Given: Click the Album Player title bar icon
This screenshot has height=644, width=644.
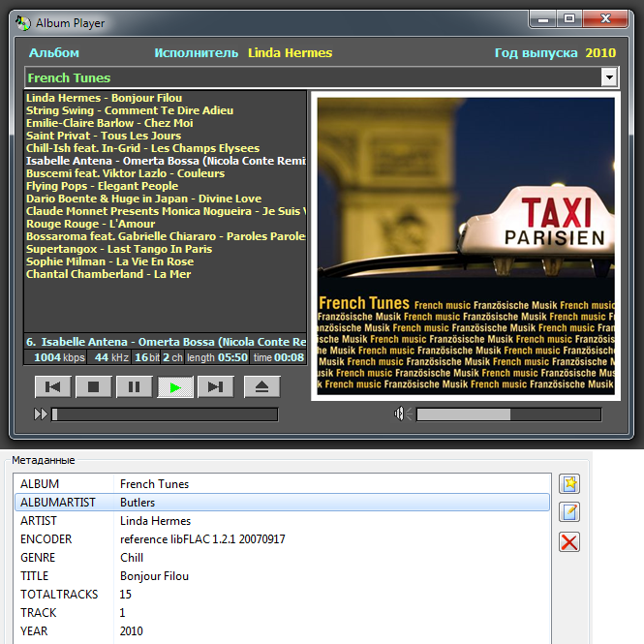Looking at the screenshot, I should coord(23,22).
